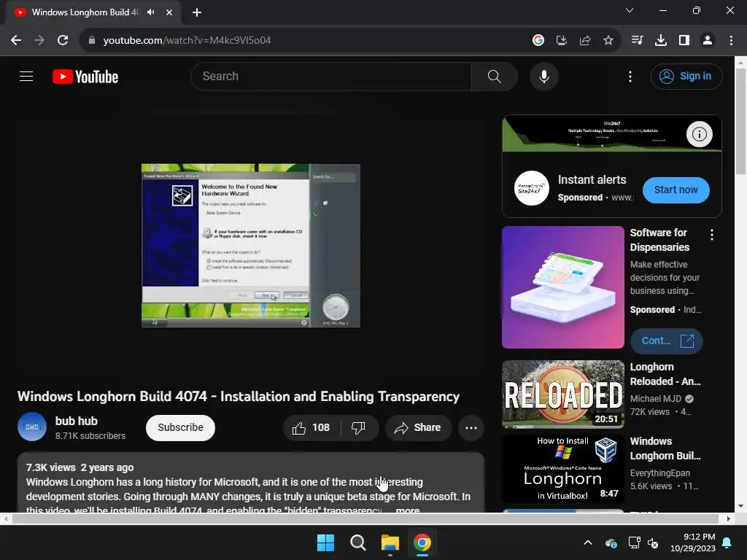Viewport: 747px width, 560px height.
Task: Open the Windows Start menu
Action: [326, 542]
